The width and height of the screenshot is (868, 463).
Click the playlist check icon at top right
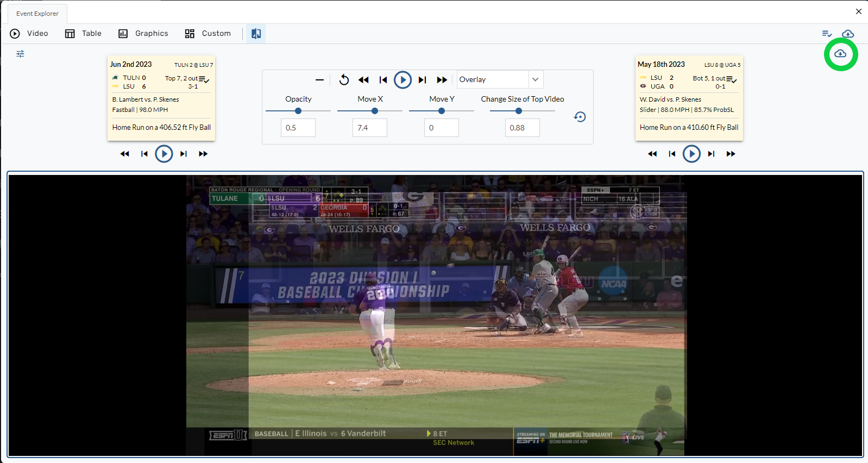(827, 34)
